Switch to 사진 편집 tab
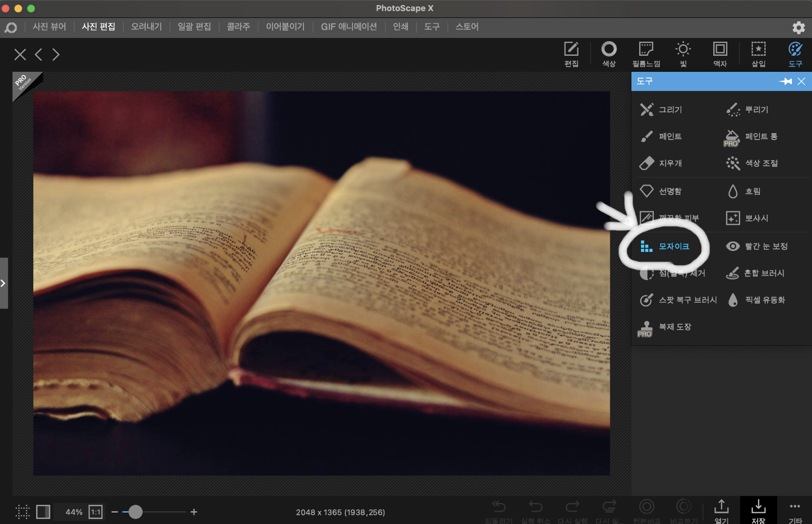This screenshot has width=812, height=524. pyautogui.click(x=98, y=27)
